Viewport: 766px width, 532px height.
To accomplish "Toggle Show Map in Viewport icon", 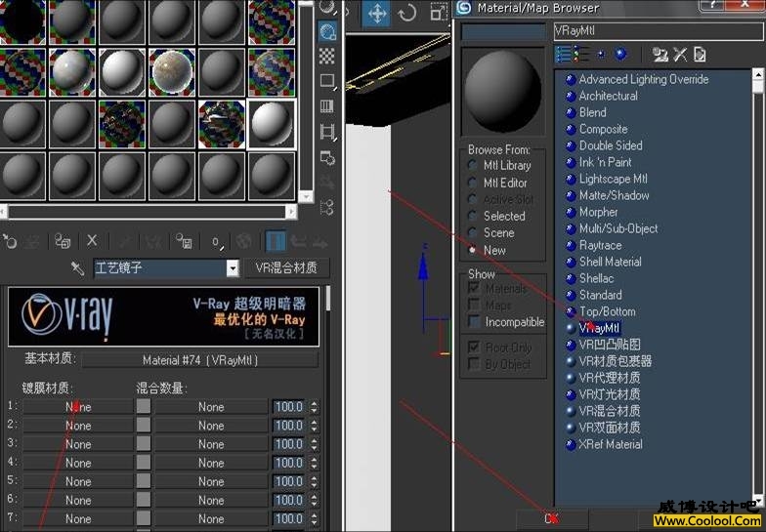I will click(x=245, y=240).
